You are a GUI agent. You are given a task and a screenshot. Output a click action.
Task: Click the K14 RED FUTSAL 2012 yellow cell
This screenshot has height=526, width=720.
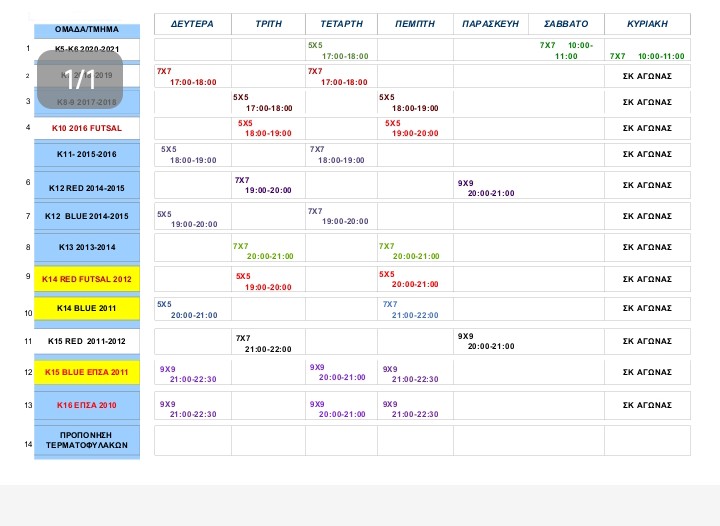(86, 279)
